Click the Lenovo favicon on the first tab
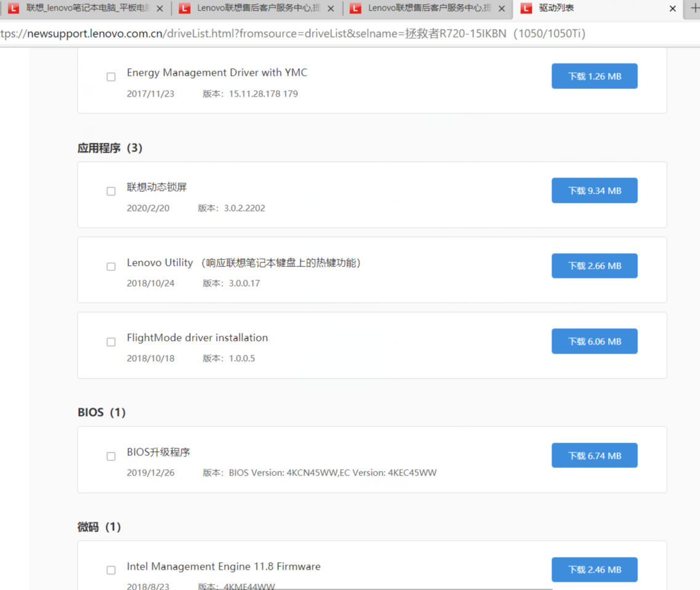700x590 pixels. pos(14,8)
